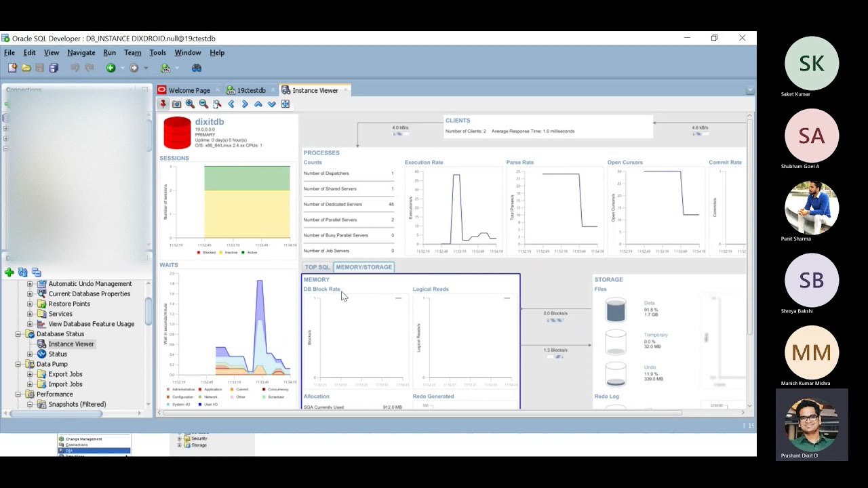The image size is (868, 488).
Task: Click Instance Viewer horizontal scrollbar
Action: click(x=420, y=412)
